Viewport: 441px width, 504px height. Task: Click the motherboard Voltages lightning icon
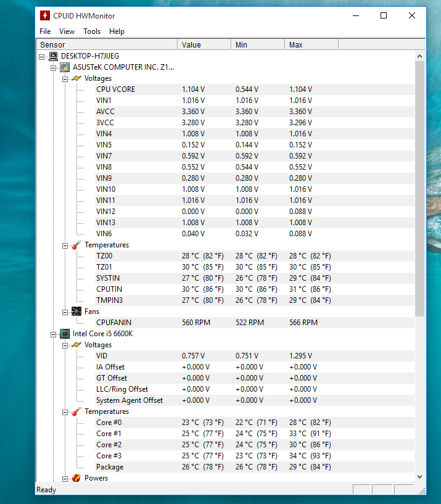pos(76,78)
